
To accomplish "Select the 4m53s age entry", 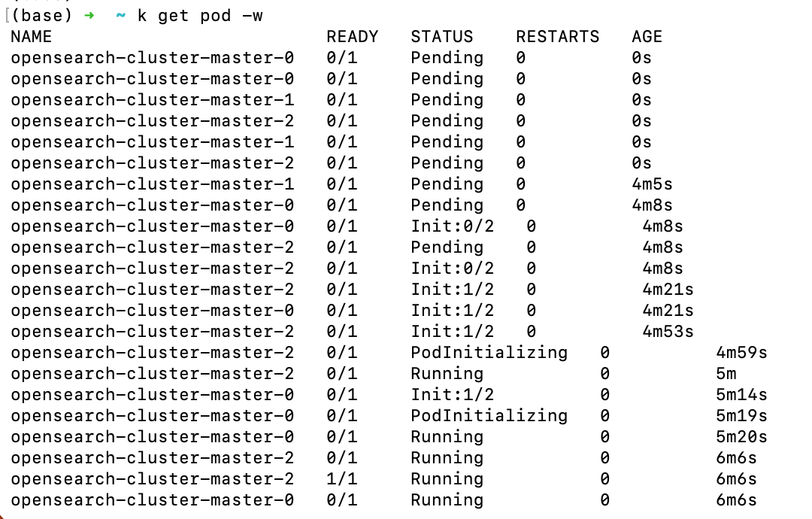I will click(668, 332).
